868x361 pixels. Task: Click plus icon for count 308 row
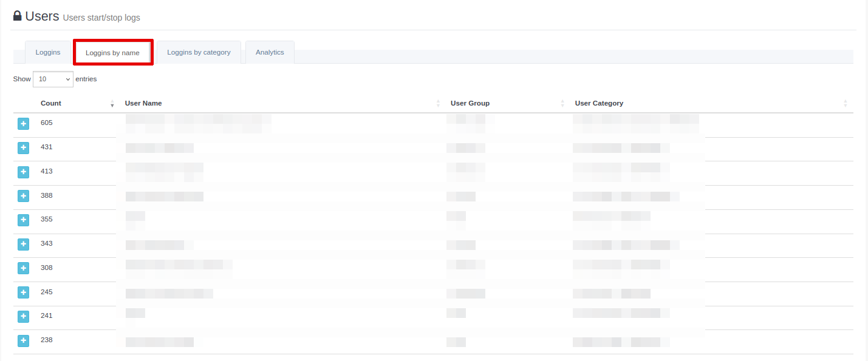(x=23, y=268)
